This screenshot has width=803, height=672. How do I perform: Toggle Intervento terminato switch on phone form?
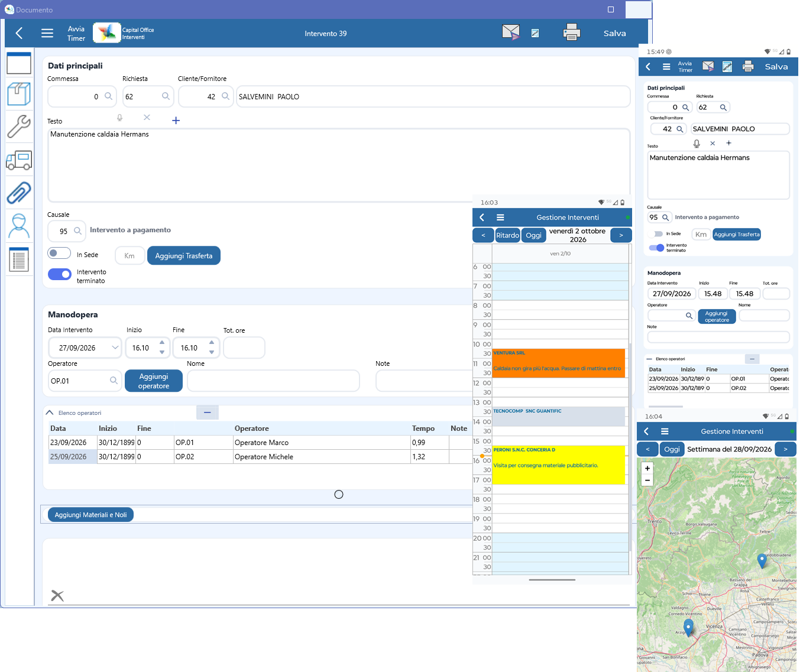tap(656, 248)
